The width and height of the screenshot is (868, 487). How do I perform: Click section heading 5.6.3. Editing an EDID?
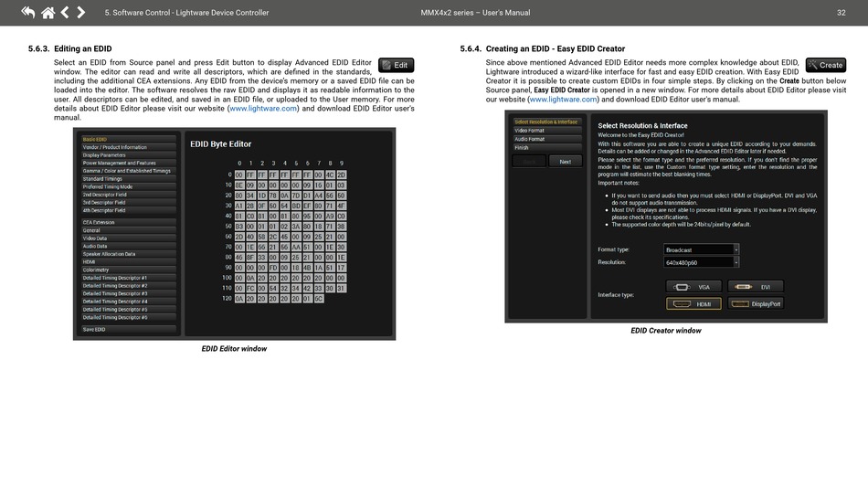pyautogui.click(x=69, y=48)
